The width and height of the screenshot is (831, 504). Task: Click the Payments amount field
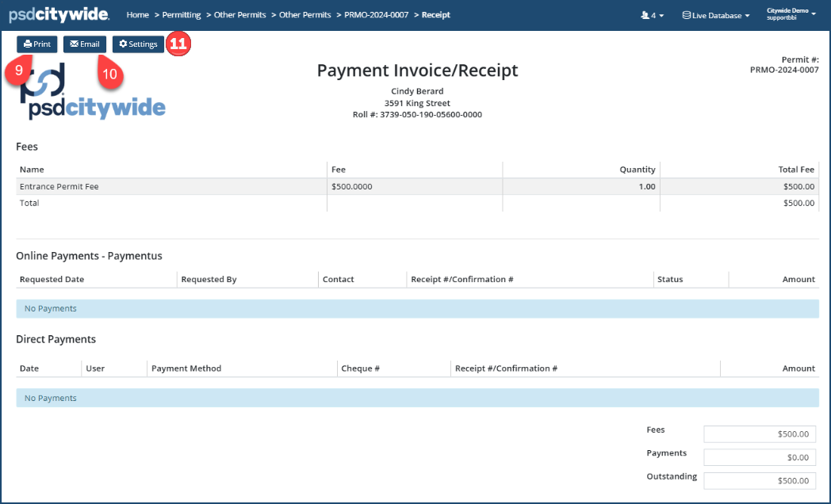759,457
